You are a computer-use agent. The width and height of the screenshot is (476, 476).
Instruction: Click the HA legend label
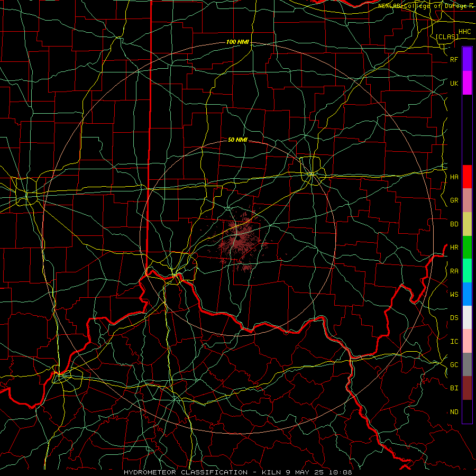pyautogui.click(x=454, y=177)
